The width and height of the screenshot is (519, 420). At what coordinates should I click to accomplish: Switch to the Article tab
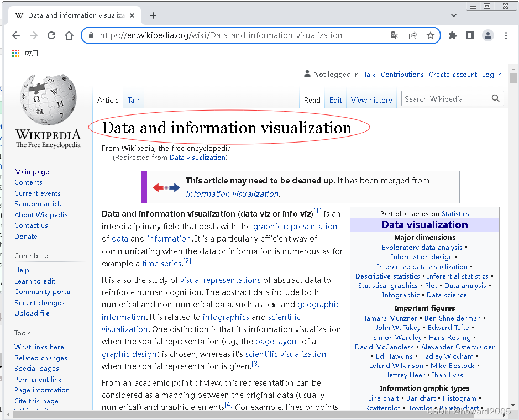[108, 100]
